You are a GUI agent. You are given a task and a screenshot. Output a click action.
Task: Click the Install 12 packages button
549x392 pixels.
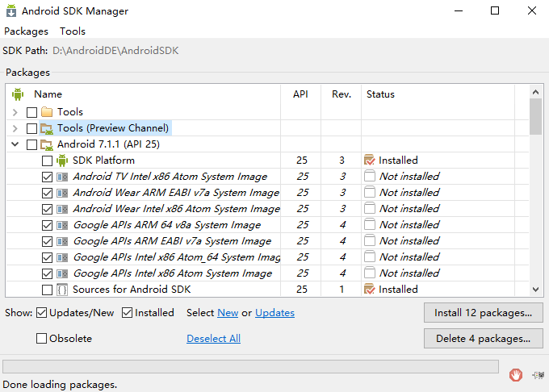tap(483, 313)
